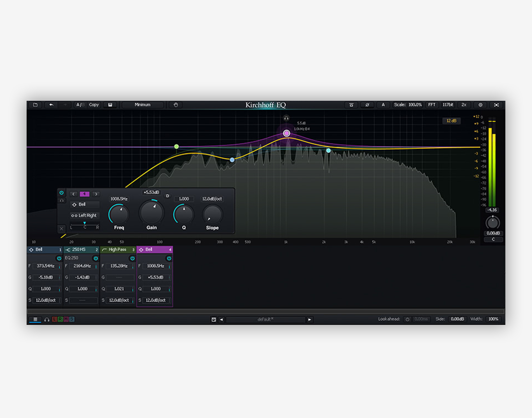This screenshot has width=532, height=418.
Task: Open the 117bit precision dropdown
Action: coord(448,105)
